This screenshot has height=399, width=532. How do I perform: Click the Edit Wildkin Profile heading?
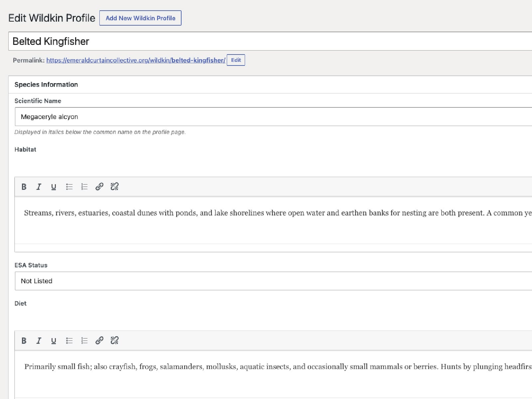coord(52,18)
